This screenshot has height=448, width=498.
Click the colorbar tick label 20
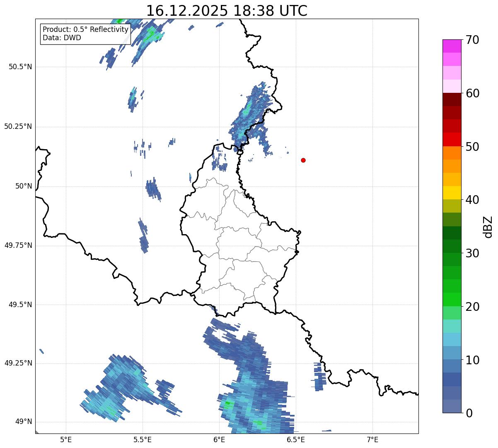472,307
